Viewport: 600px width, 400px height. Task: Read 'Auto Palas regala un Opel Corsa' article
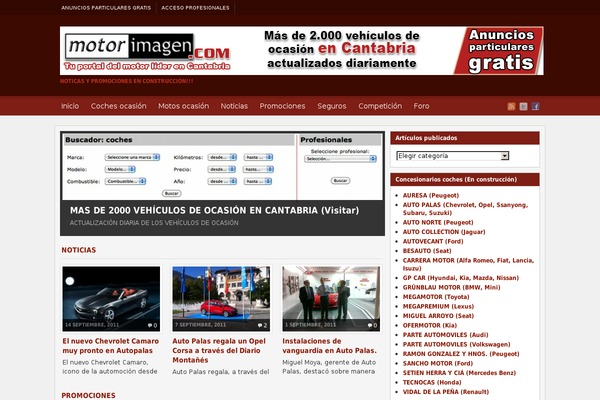(x=219, y=351)
